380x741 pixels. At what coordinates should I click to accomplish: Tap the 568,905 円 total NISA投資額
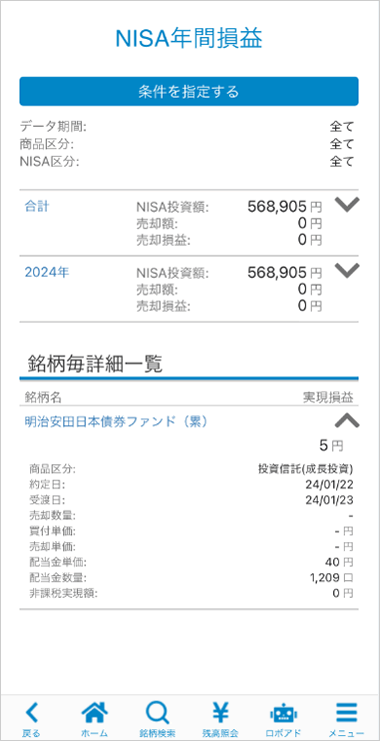click(x=285, y=206)
